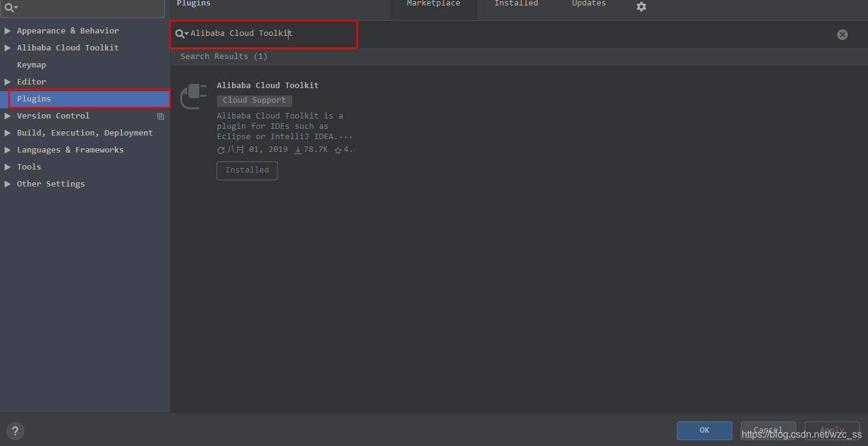Expand Version Control settings node

pyautogui.click(x=7, y=115)
